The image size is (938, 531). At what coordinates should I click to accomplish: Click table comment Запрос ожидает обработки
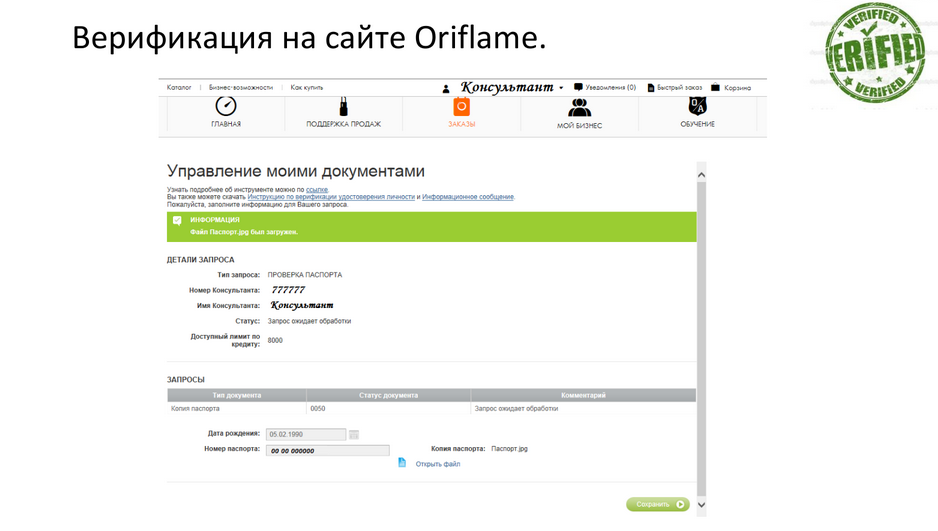[516, 408]
